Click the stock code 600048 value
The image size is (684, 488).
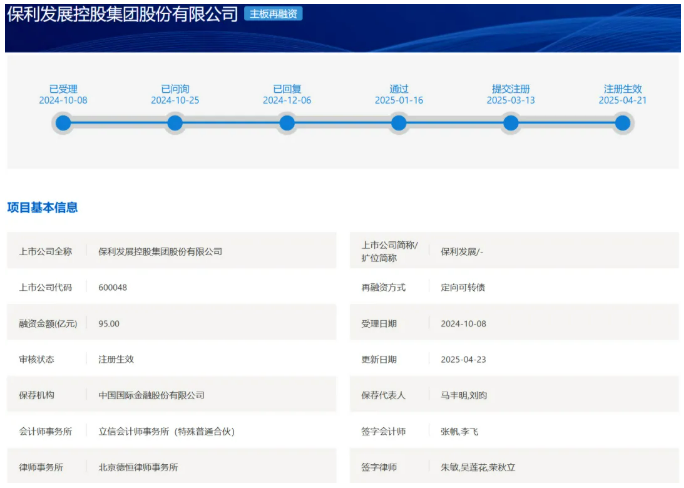coord(113,287)
